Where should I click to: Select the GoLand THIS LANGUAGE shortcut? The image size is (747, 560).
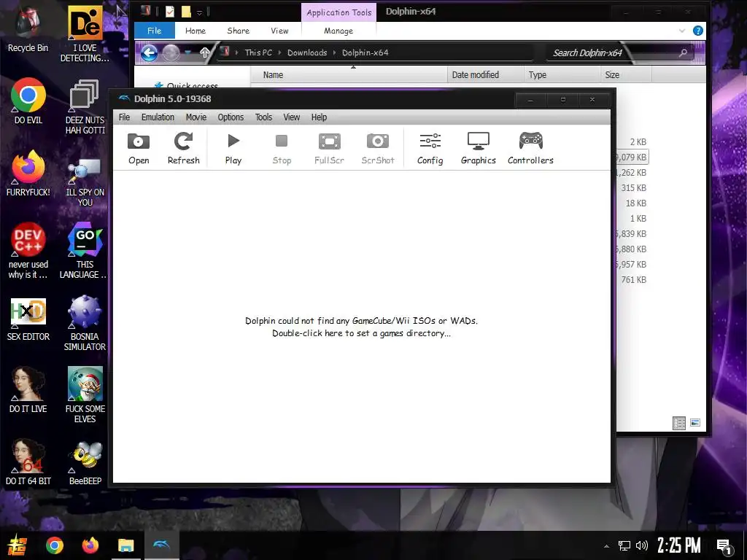(85, 251)
